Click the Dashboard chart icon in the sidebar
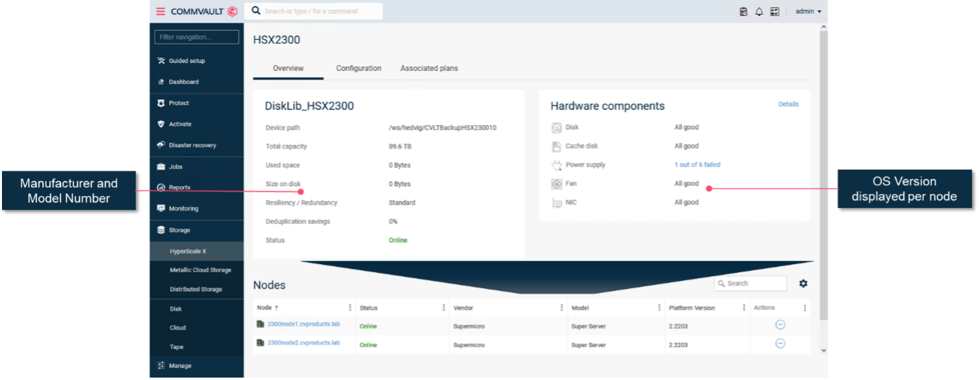 coord(161,81)
